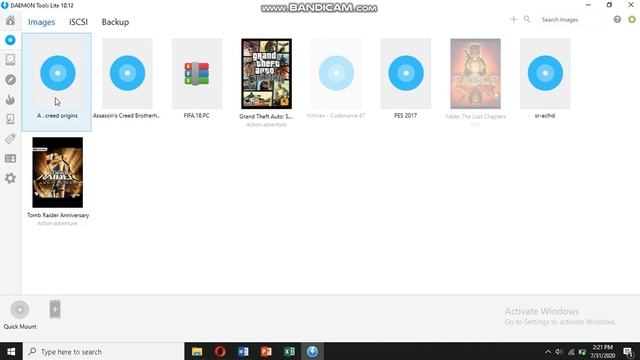Open the license tag sidebar icon
This screenshot has height=360, width=640.
pos(10,139)
